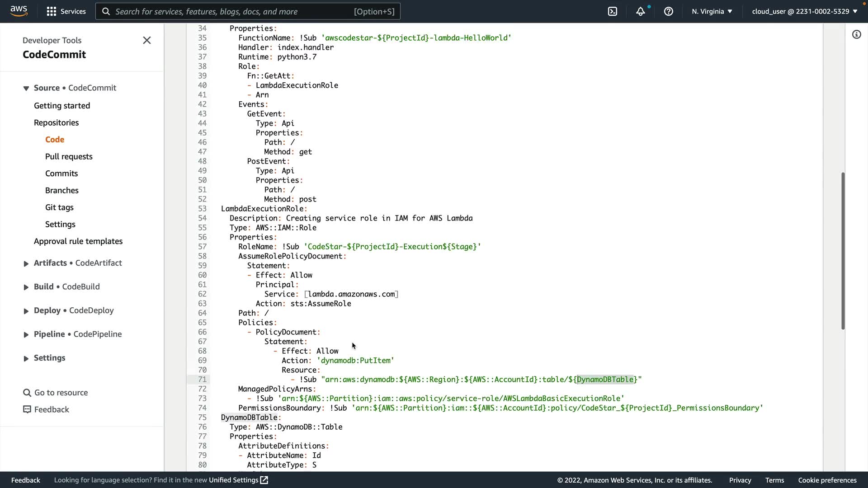Expand the Pipeline CodePipeline section
This screenshot has width=868, height=488.
[x=26, y=335]
